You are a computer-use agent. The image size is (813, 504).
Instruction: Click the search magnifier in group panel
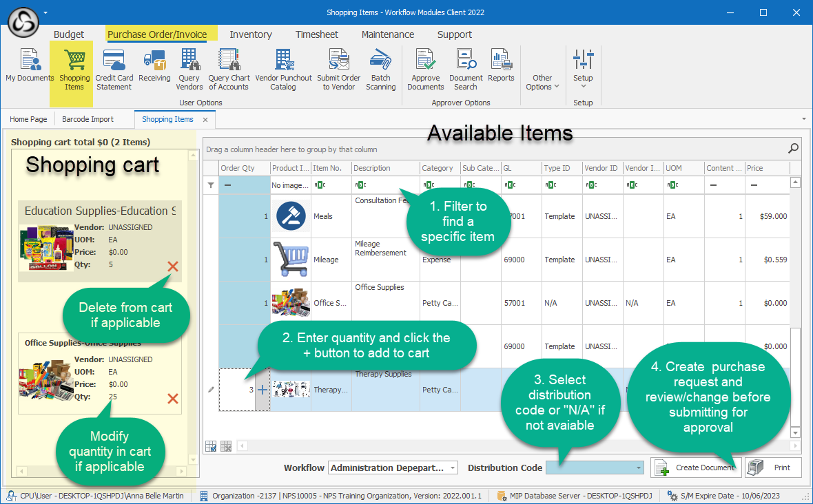coord(793,148)
